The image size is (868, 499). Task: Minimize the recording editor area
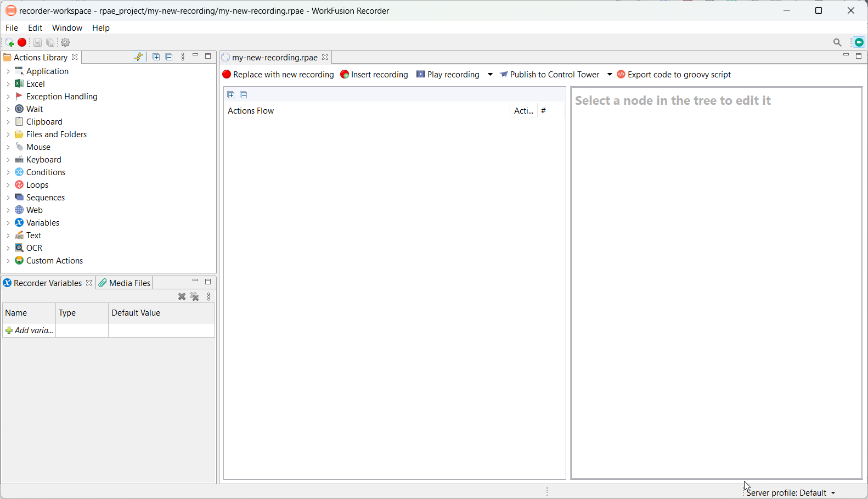click(846, 55)
